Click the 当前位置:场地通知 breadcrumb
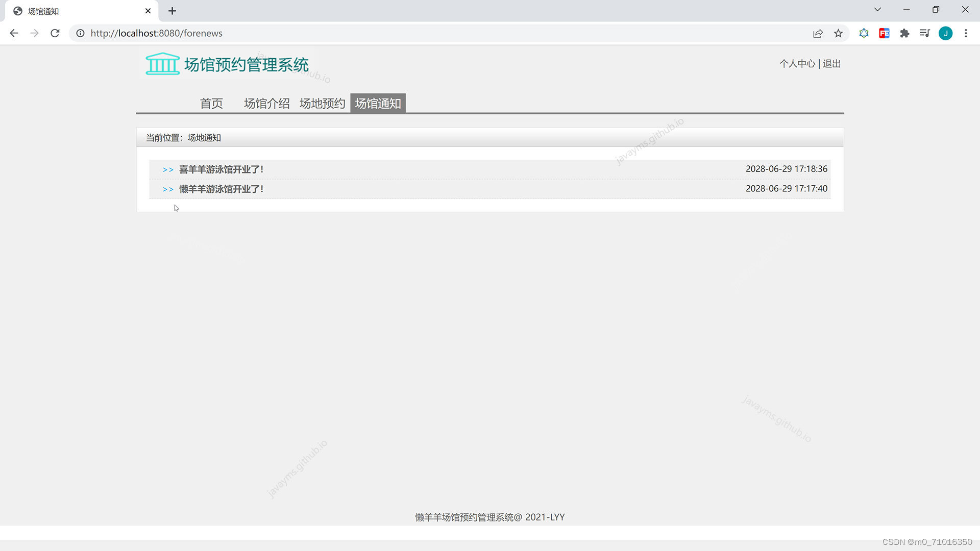This screenshot has height=551, width=980. (x=183, y=138)
